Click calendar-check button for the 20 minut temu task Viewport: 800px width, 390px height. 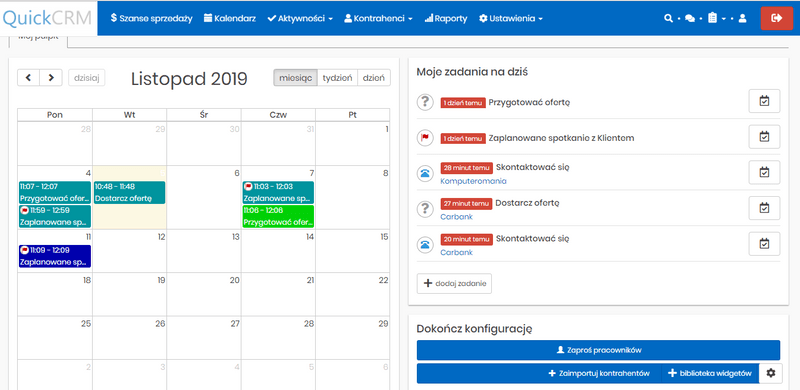(x=764, y=243)
